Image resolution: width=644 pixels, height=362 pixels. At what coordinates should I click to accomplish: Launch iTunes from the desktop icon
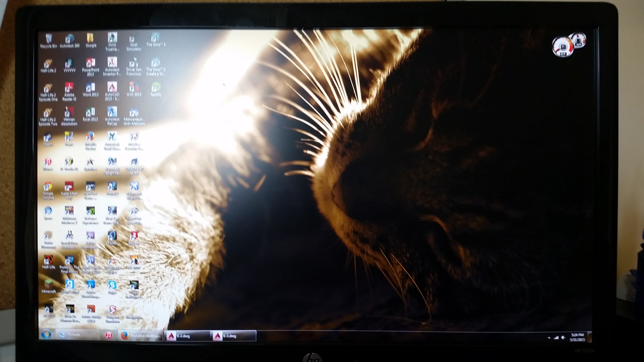[48, 164]
